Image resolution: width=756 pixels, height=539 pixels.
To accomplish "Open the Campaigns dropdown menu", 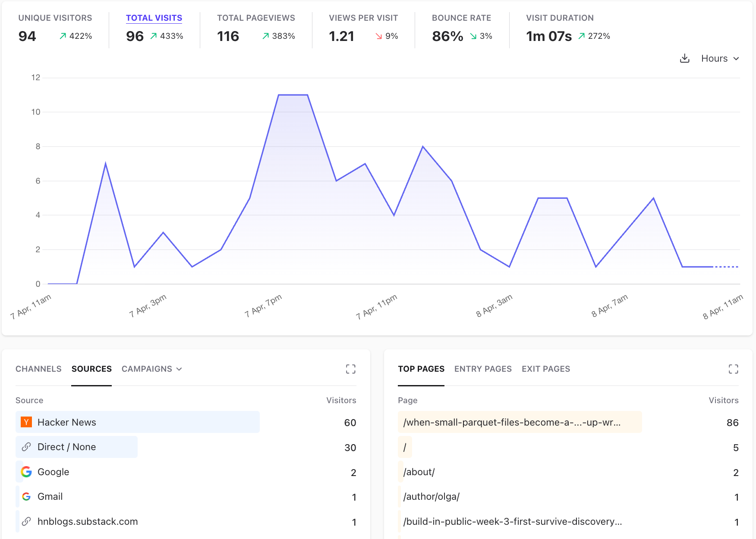I will pos(152,369).
